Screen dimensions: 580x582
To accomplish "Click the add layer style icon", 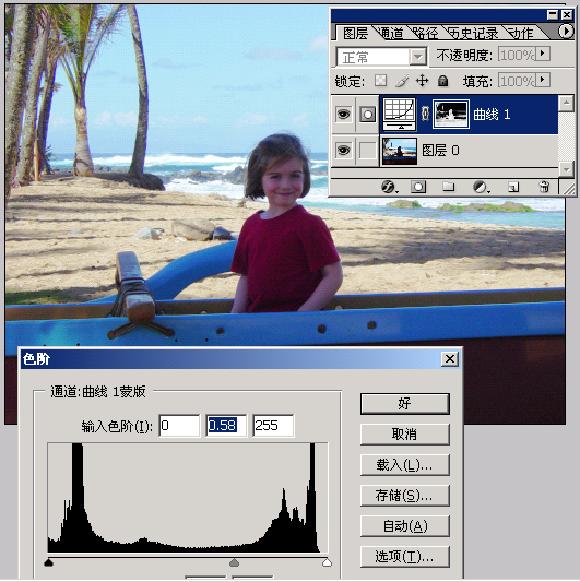I will (389, 187).
